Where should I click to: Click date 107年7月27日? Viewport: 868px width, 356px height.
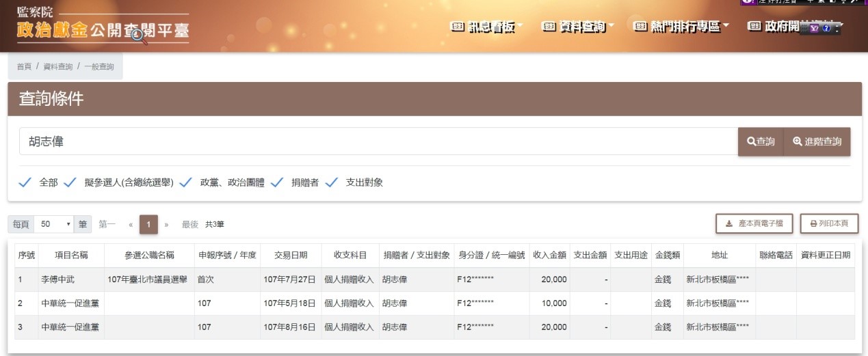coord(289,279)
